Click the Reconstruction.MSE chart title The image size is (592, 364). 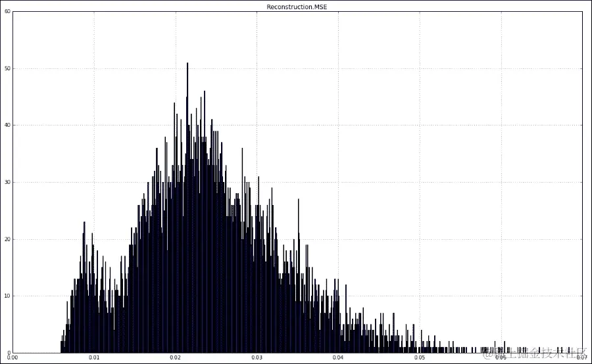[297, 7]
